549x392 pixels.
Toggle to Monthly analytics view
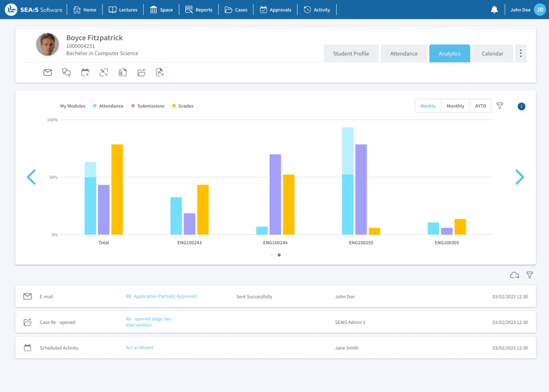tap(455, 106)
